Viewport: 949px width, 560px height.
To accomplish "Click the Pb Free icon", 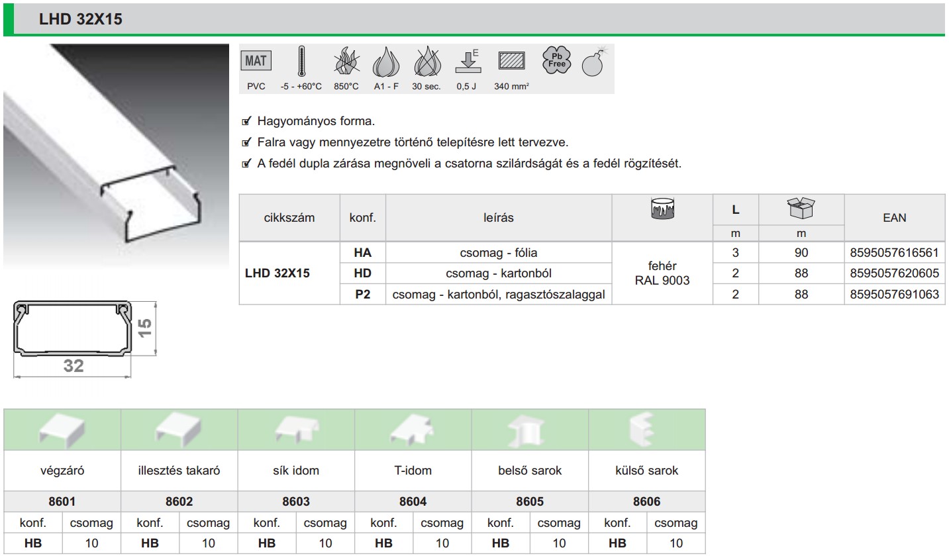I will (x=556, y=60).
